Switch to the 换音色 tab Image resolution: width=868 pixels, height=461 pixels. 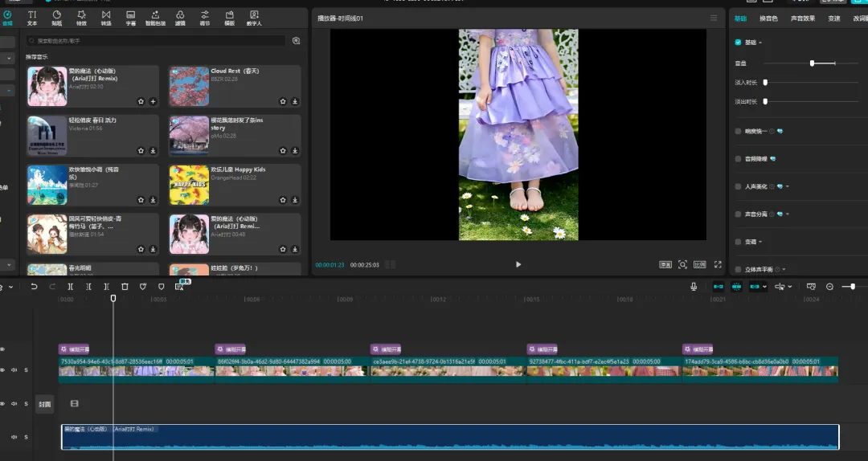click(x=768, y=18)
